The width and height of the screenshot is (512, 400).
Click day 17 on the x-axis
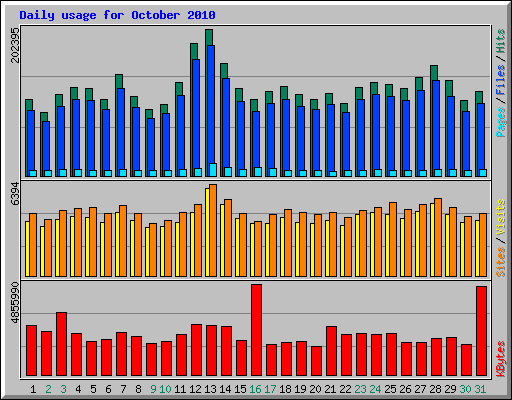point(270,389)
